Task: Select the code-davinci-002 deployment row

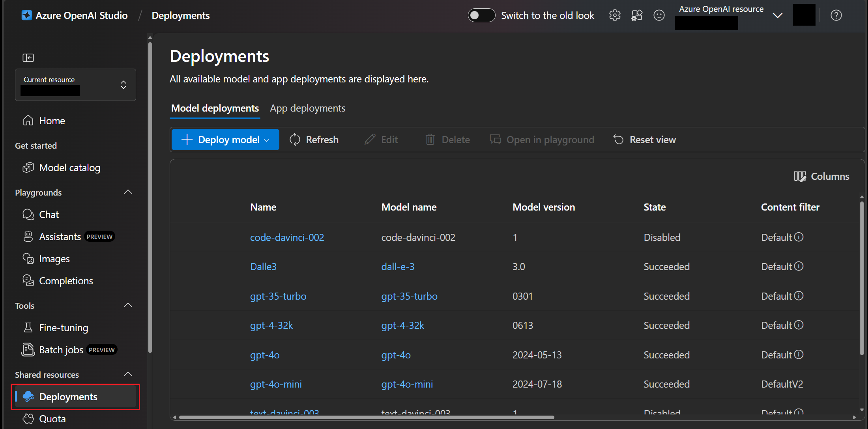Action: tap(287, 237)
